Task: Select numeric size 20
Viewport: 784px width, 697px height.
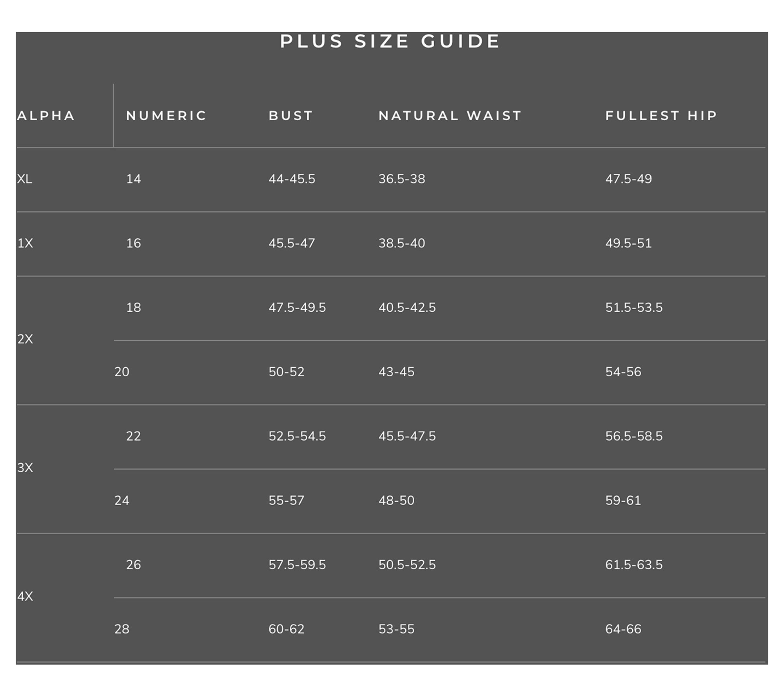Action: click(x=122, y=372)
